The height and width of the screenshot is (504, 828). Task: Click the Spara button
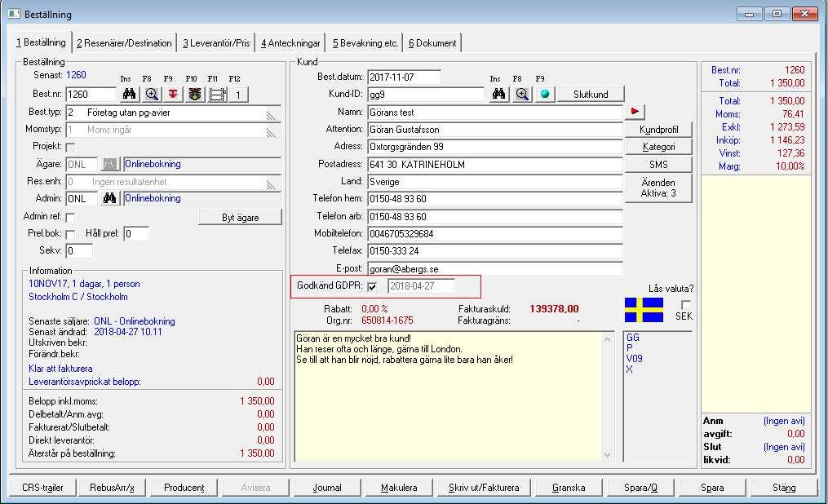point(712,488)
